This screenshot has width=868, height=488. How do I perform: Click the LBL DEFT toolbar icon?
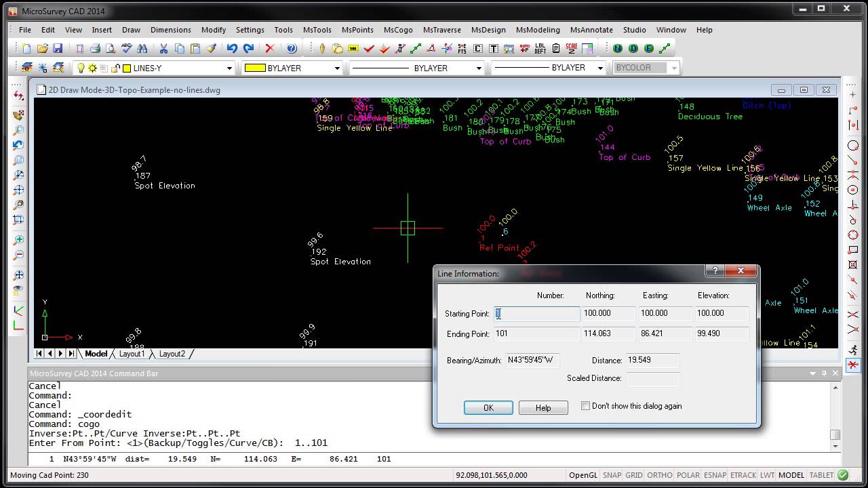[x=540, y=49]
